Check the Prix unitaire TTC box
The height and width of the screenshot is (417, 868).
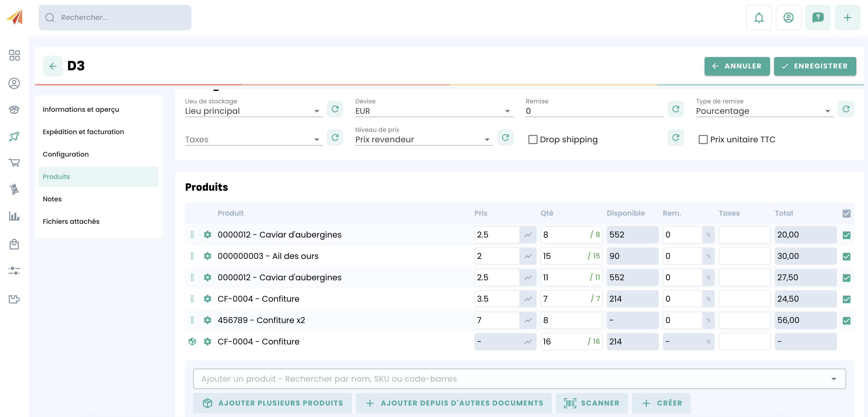coord(703,140)
